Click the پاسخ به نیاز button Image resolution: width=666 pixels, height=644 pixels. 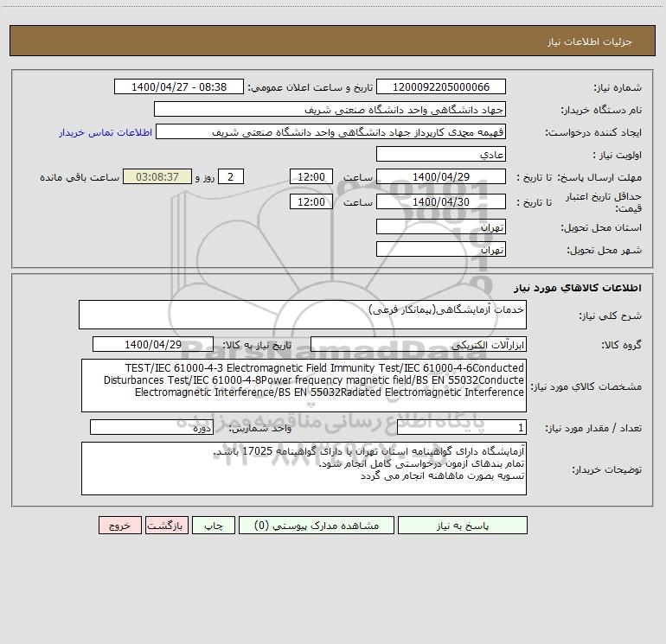[x=463, y=526]
